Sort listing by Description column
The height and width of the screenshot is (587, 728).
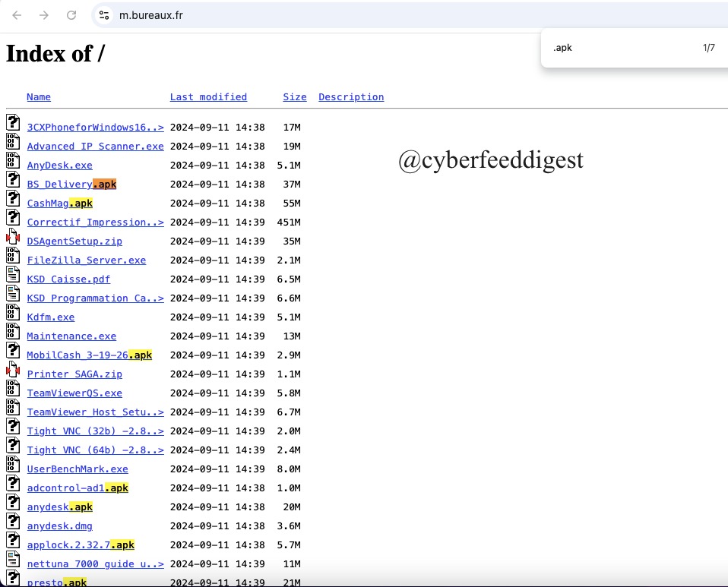(351, 97)
